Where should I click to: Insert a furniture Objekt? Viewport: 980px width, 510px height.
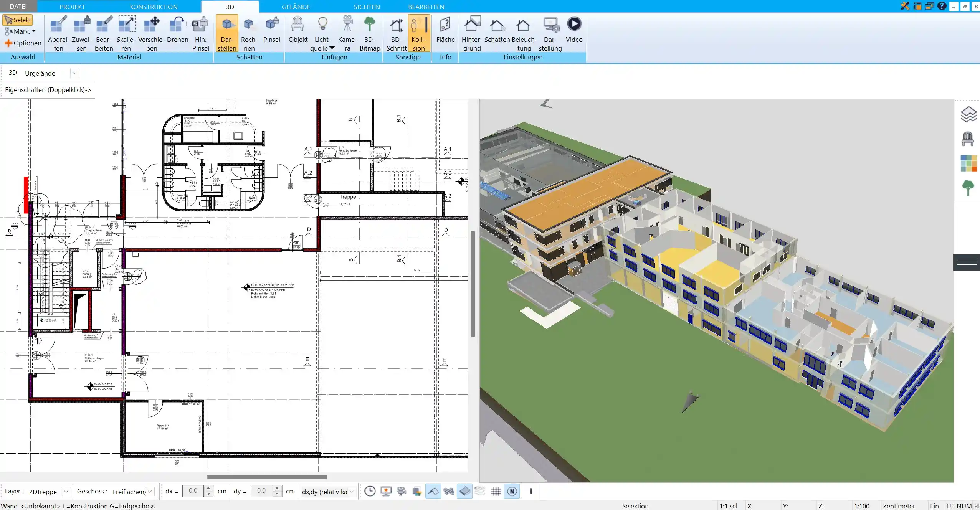point(298,30)
